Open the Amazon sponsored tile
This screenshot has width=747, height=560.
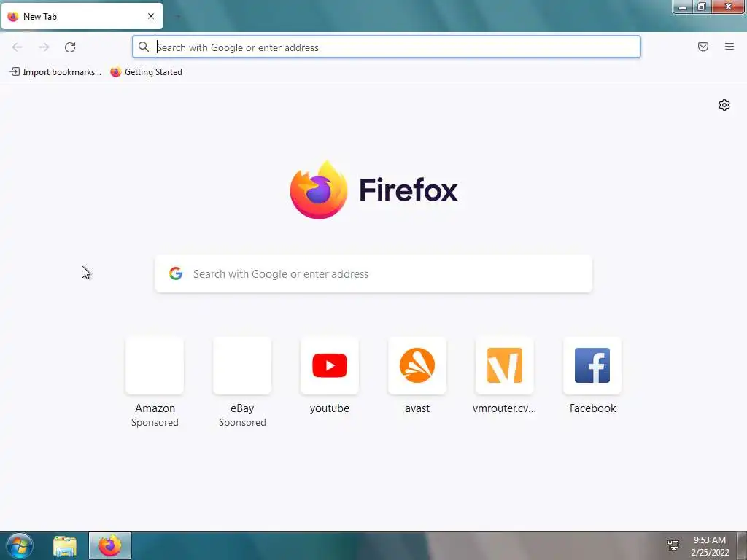pyautogui.click(x=155, y=366)
